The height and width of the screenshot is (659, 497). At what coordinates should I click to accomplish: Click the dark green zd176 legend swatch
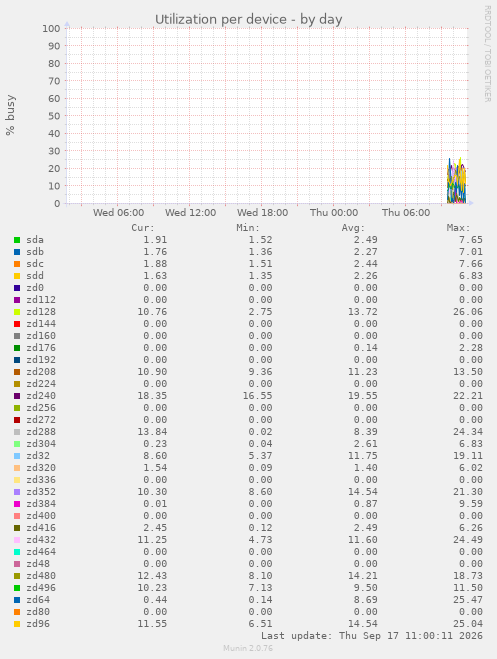[17, 348]
